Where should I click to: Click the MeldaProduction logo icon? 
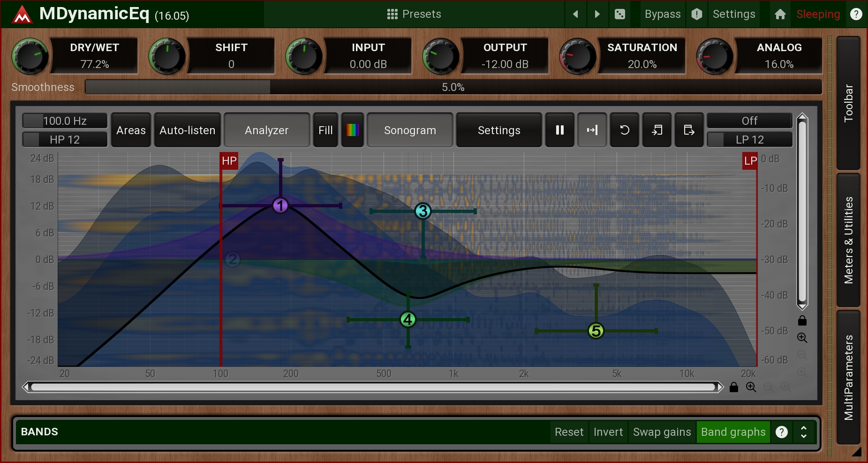tap(22, 14)
